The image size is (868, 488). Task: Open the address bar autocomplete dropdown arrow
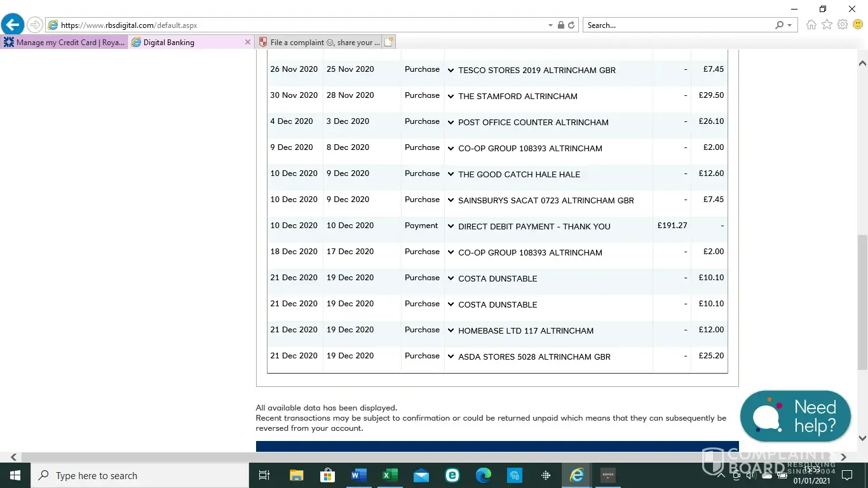[550, 25]
